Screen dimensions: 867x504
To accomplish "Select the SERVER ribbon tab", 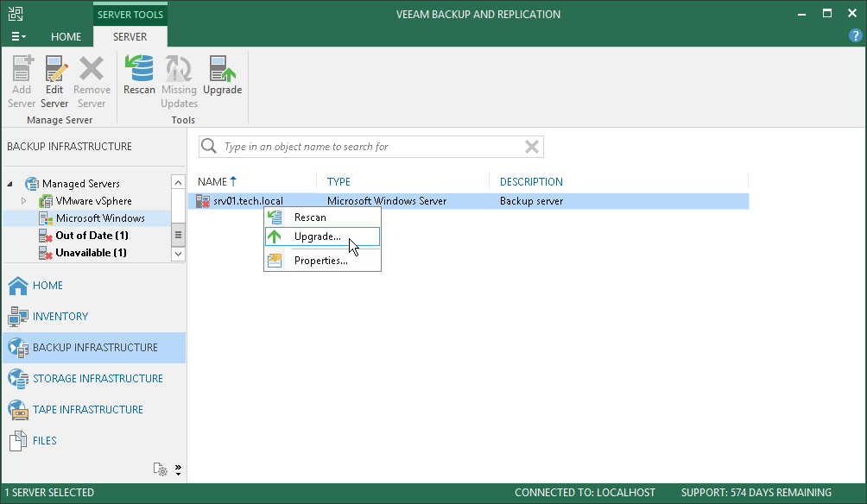I will 130,36.
